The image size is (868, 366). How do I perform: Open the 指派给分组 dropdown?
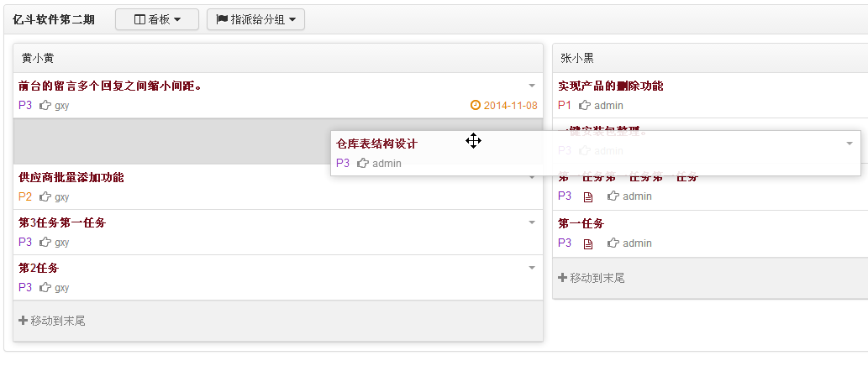coord(255,19)
